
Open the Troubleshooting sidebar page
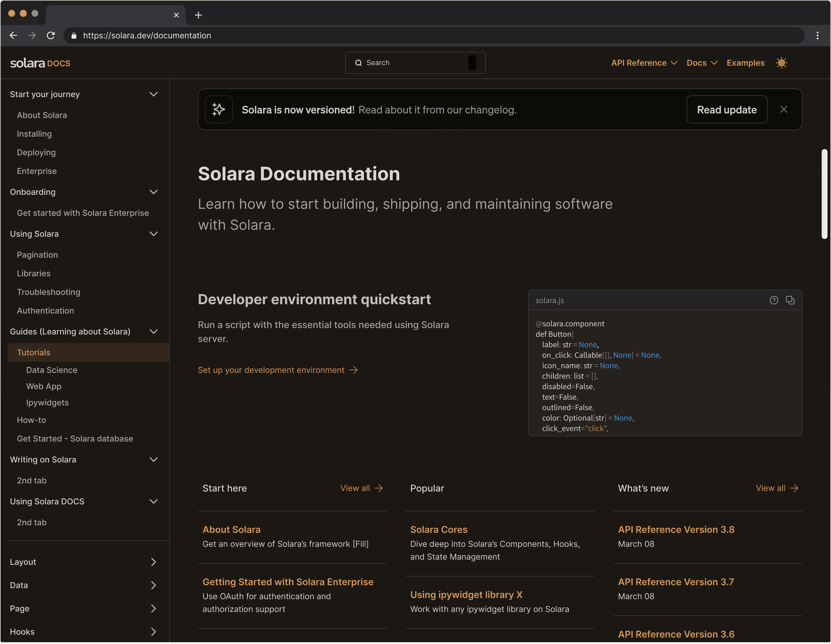click(49, 292)
